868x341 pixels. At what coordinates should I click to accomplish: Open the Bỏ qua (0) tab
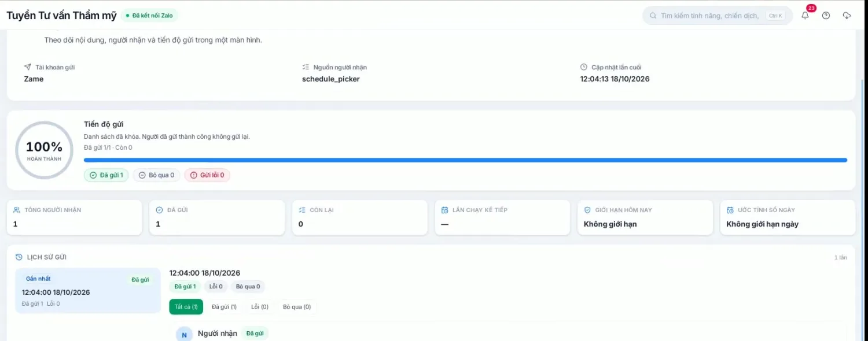(x=297, y=307)
